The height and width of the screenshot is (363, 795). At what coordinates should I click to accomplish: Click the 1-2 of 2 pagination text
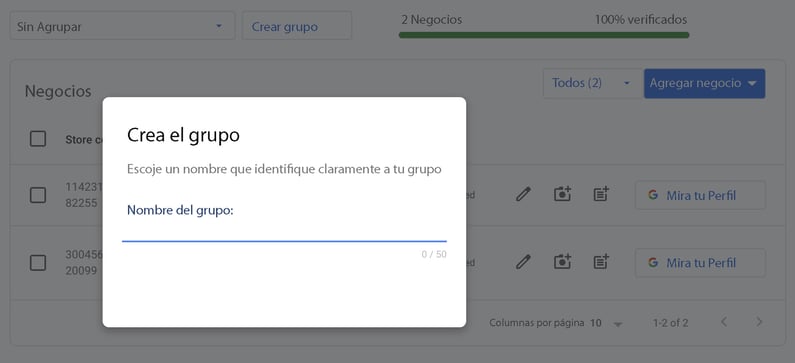[x=670, y=323]
